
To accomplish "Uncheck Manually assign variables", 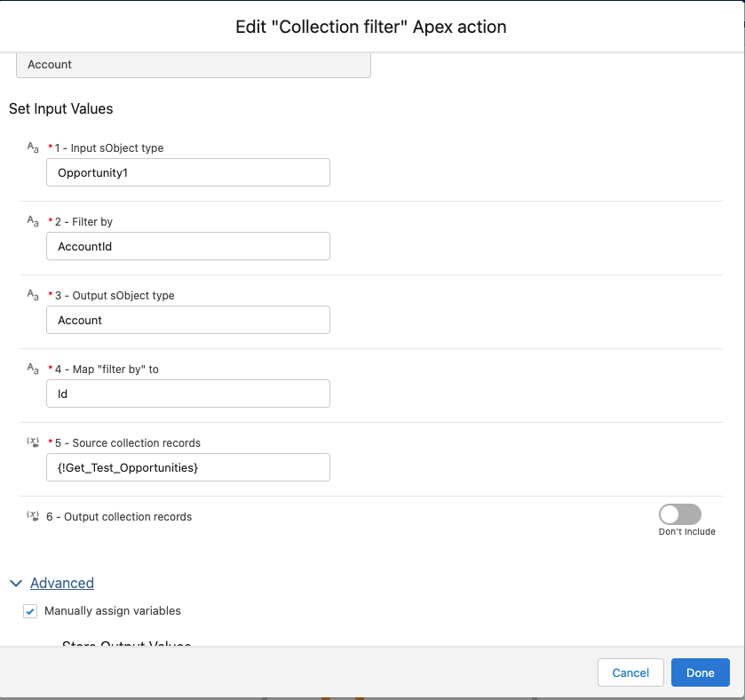I will (30, 610).
